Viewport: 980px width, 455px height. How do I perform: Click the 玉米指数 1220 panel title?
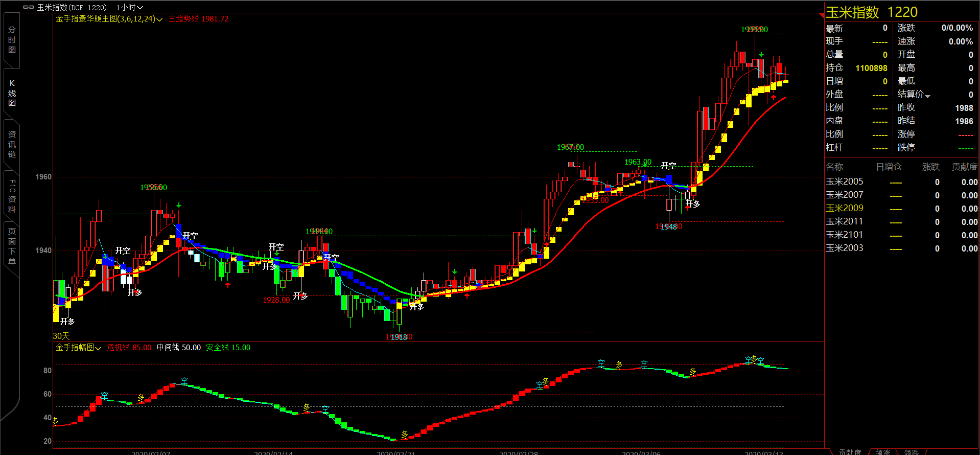(x=872, y=12)
